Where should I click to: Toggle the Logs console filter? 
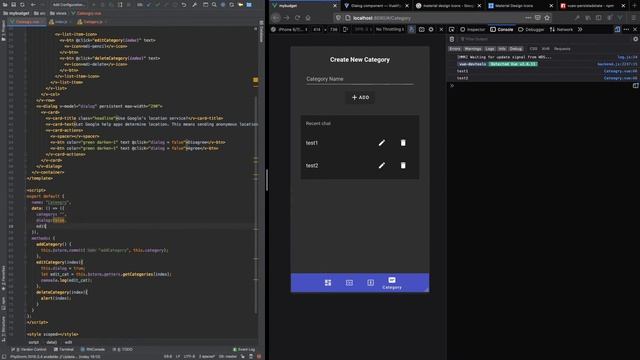point(490,49)
